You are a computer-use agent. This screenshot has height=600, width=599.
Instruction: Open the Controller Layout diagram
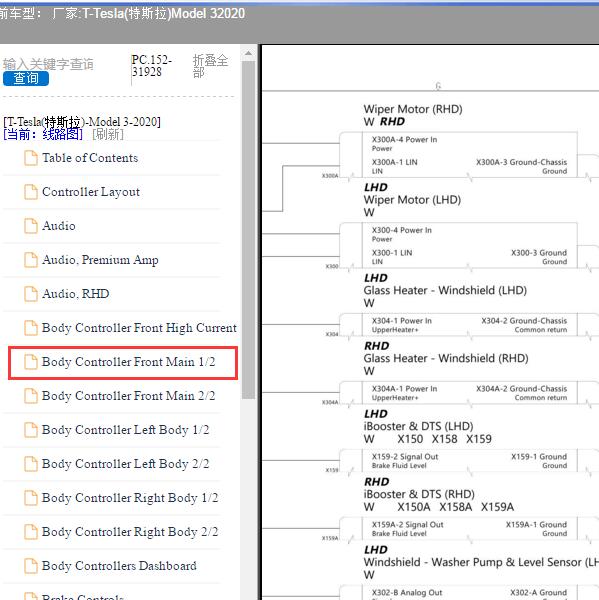pyautogui.click(x=91, y=192)
